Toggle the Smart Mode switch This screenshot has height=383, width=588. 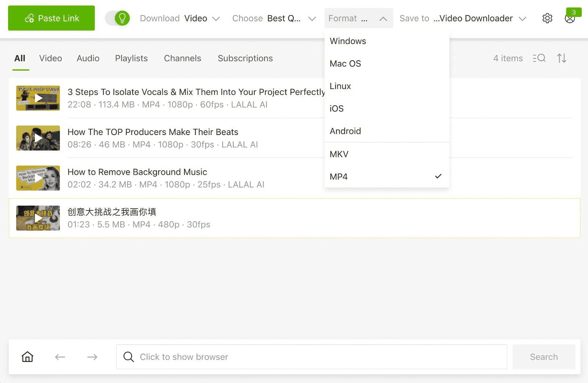point(118,18)
